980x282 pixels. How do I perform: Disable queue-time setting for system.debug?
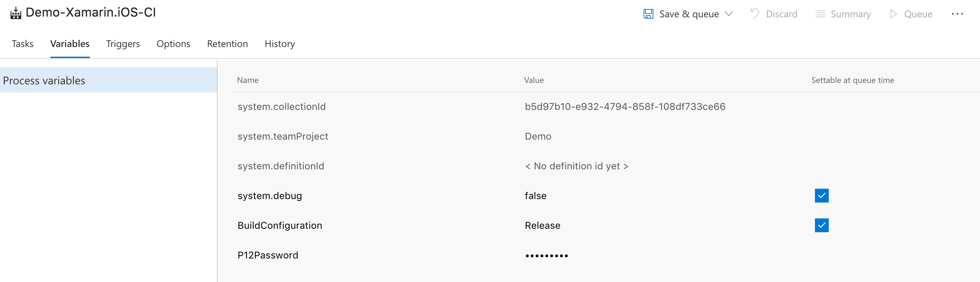822,196
